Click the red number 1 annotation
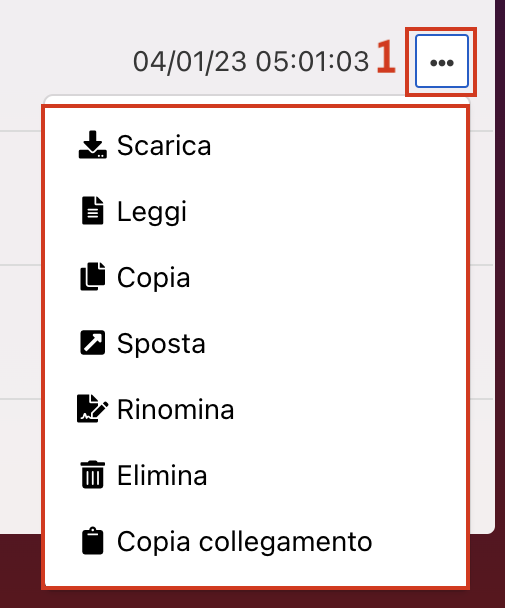Screen dimensions: 505x608 click(x=386, y=57)
